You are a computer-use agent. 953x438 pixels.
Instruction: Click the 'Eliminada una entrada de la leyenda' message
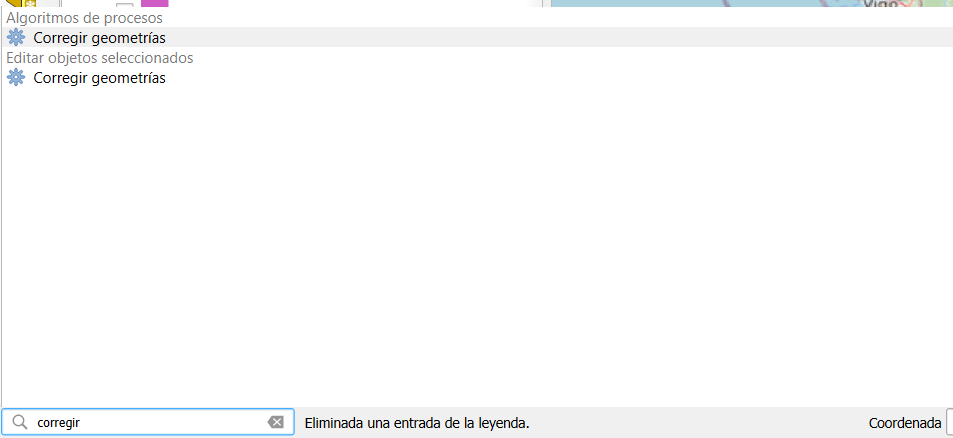[x=416, y=423]
